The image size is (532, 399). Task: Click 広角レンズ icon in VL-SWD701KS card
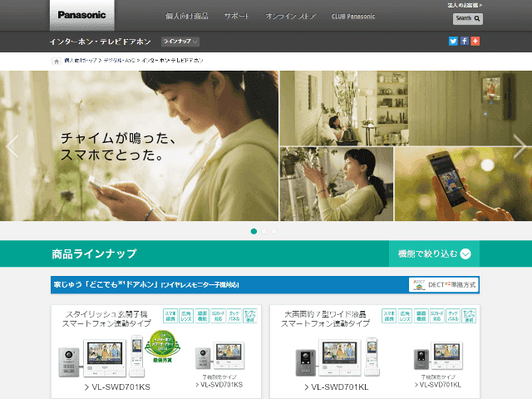pos(186,316)
